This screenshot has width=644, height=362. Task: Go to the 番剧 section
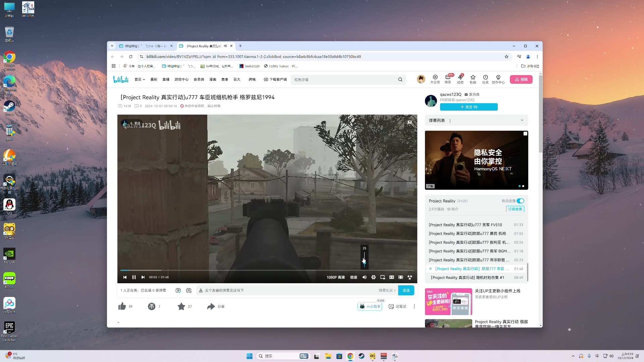coord(154,79)
